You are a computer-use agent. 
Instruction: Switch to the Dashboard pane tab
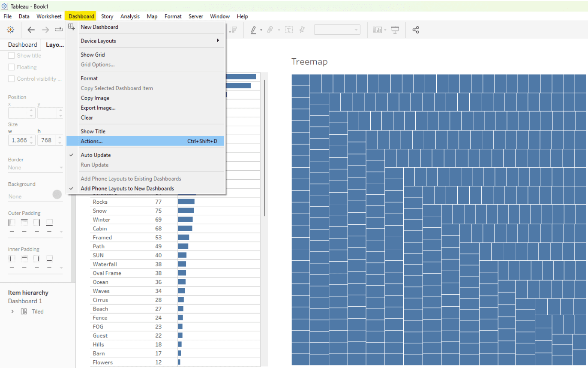[22, 45]
